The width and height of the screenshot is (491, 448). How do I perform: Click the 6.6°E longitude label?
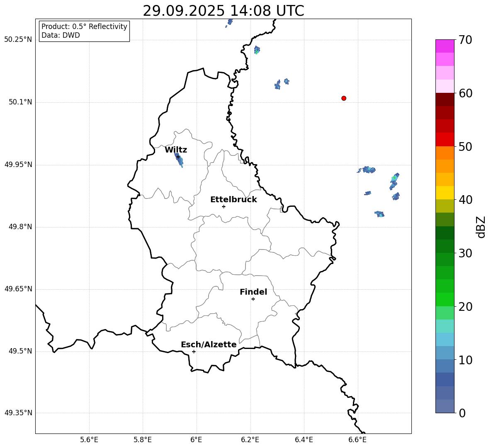tap(357, 440)
